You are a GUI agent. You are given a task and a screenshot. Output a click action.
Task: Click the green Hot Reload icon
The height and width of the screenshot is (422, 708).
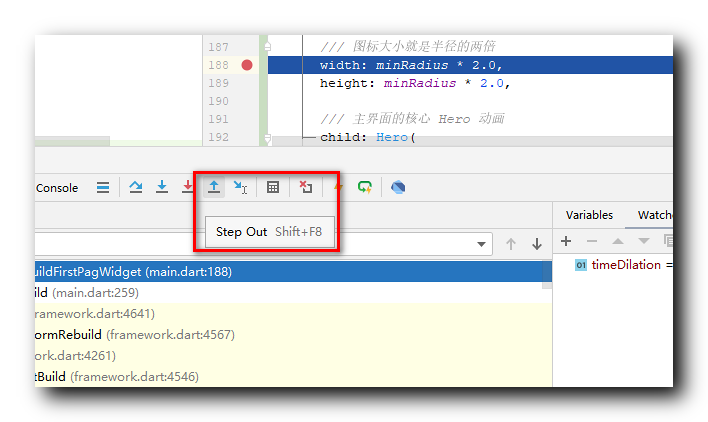click(365, 187)
